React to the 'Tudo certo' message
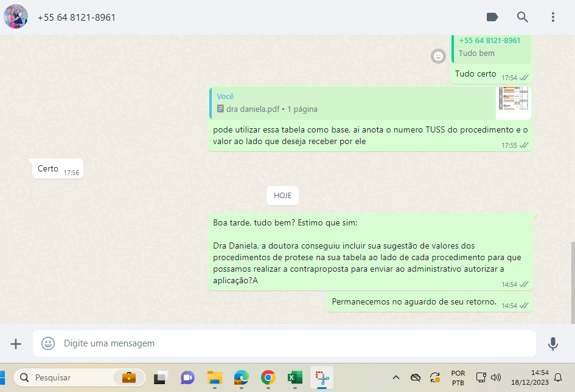Image resolution: width=575 pixels, height=392 pixels. coord(438,57)
